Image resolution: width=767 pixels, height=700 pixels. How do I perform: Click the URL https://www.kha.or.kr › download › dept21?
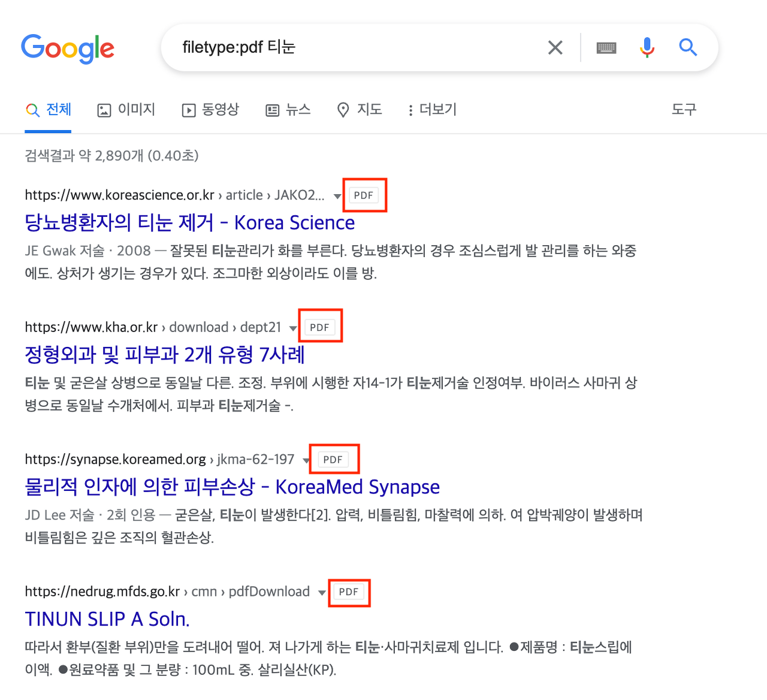[153, 327]
